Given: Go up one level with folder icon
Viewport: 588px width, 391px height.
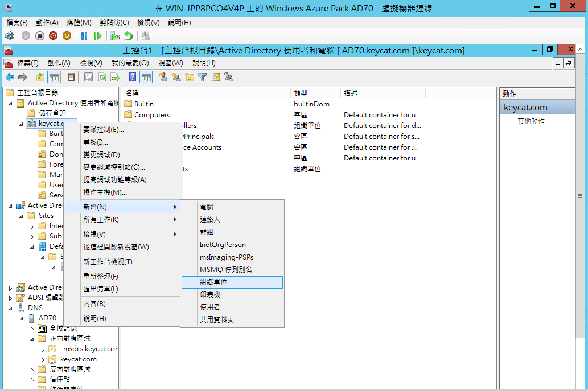Looking at the screenshot, I should [40, 77].
